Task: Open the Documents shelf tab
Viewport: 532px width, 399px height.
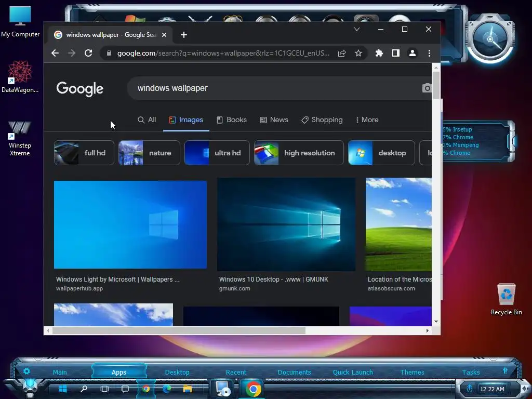Action: click(x=294, y=372)
